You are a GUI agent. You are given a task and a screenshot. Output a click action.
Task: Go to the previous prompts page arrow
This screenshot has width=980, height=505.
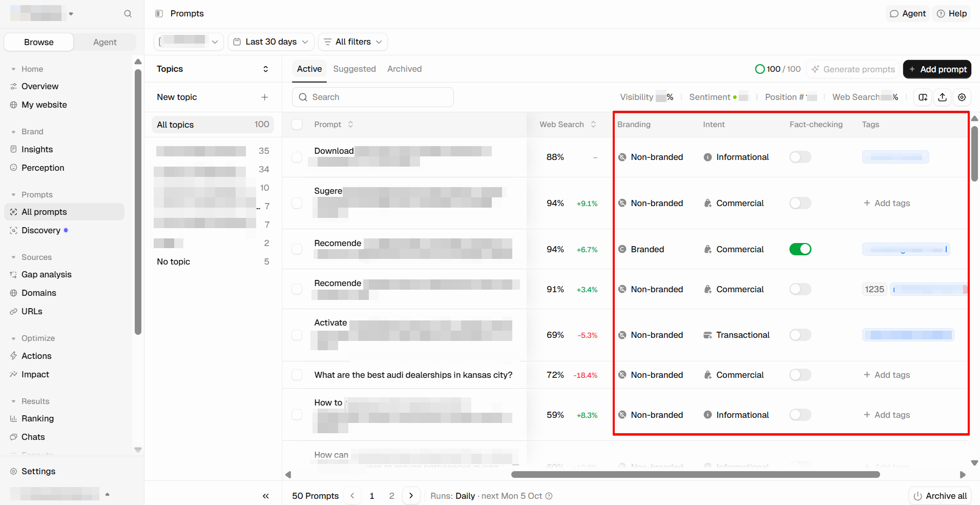tap(352, 496)
